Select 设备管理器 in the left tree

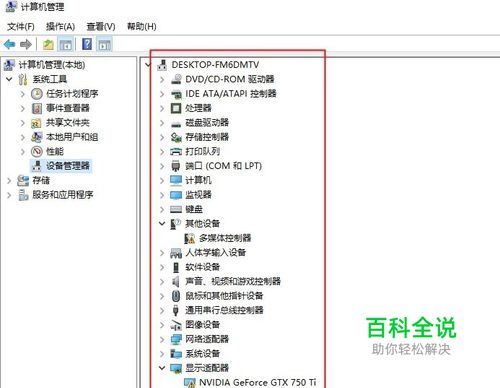[68, 166]
